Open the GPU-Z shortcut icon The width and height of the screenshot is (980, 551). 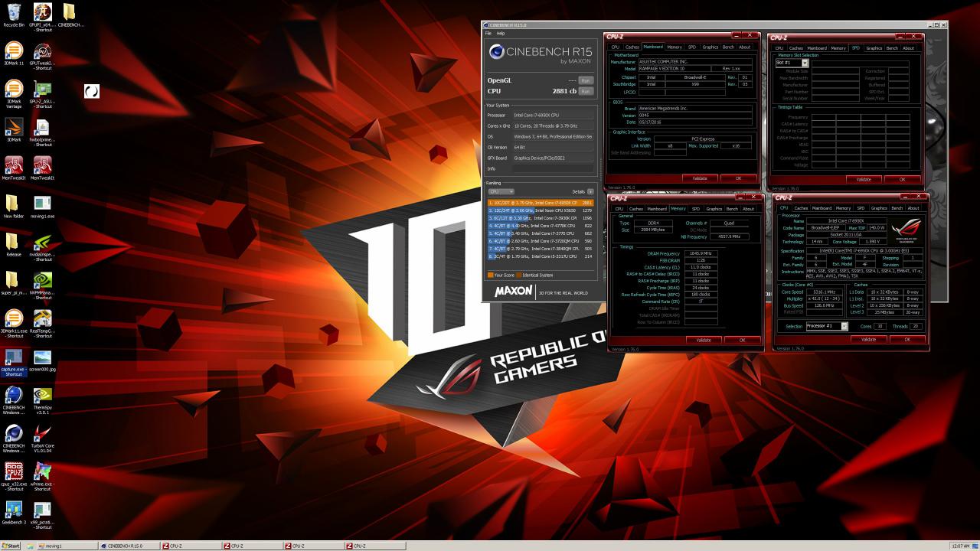point(41,93)
